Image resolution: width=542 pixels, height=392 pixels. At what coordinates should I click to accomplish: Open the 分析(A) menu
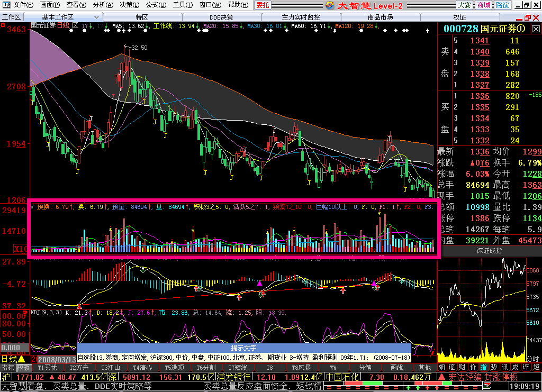click(x=103, y=5)
